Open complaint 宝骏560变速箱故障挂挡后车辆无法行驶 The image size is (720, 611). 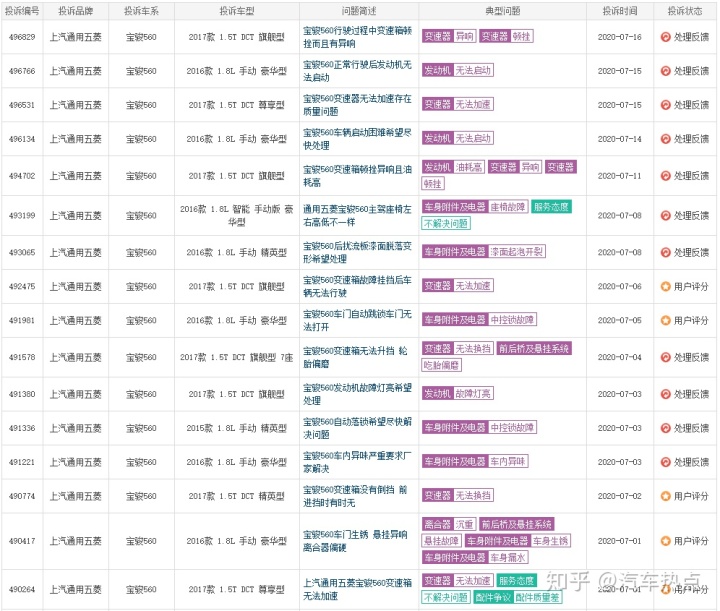[x=357, y=286]
